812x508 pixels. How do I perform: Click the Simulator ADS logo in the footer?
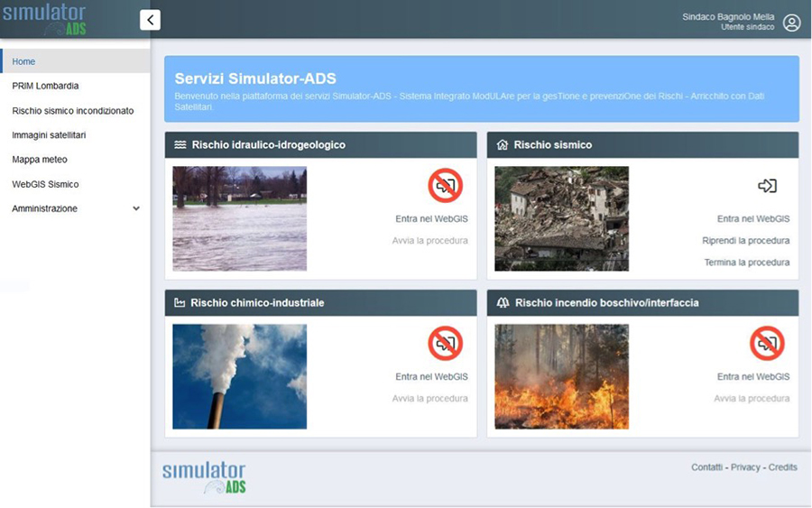[204, 477]
